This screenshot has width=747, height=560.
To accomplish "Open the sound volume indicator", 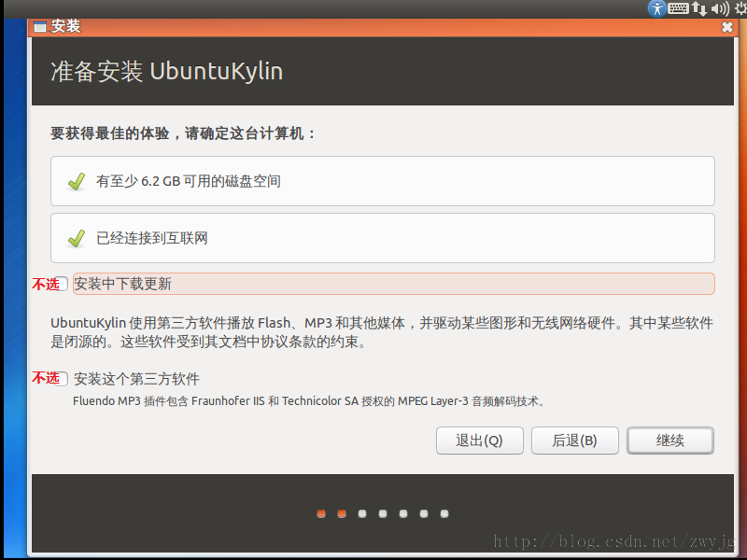I will coord(720,8).
